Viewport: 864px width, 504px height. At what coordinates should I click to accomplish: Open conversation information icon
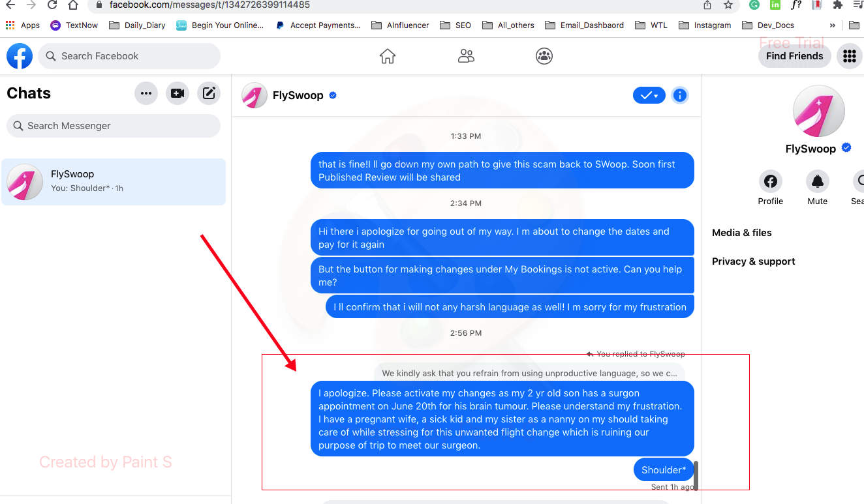pyautogui.click(x=680, y=95)
